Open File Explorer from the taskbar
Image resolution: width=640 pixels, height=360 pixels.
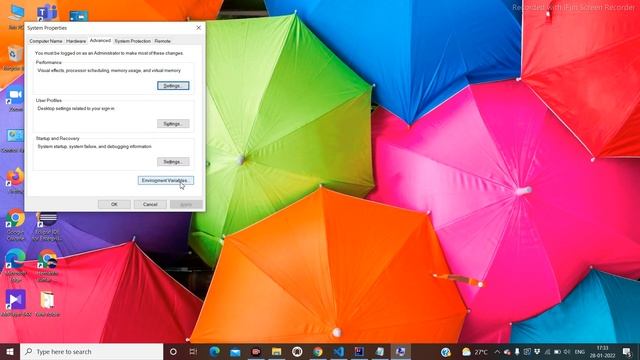(277, 351)
